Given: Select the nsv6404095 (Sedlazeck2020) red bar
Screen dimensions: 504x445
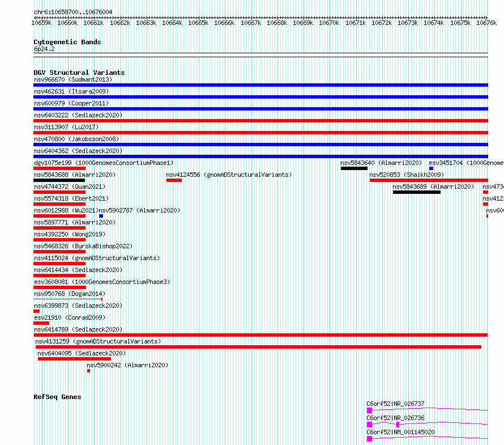Looking at the screenshot, I should 74,359.
